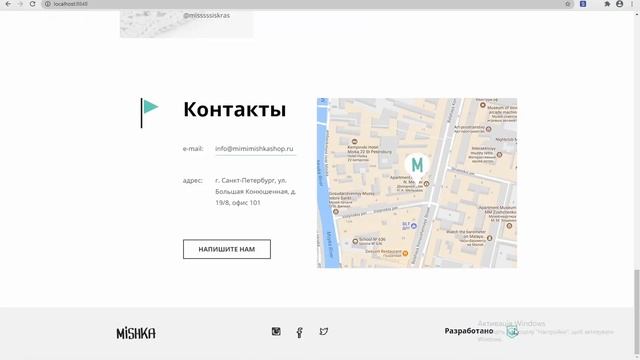Click the browser forward arrow

point(20,4)
